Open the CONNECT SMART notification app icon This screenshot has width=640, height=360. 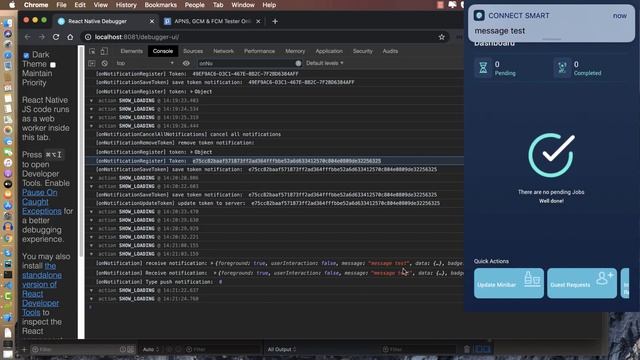pyautogui.click(x=479, y=16)
